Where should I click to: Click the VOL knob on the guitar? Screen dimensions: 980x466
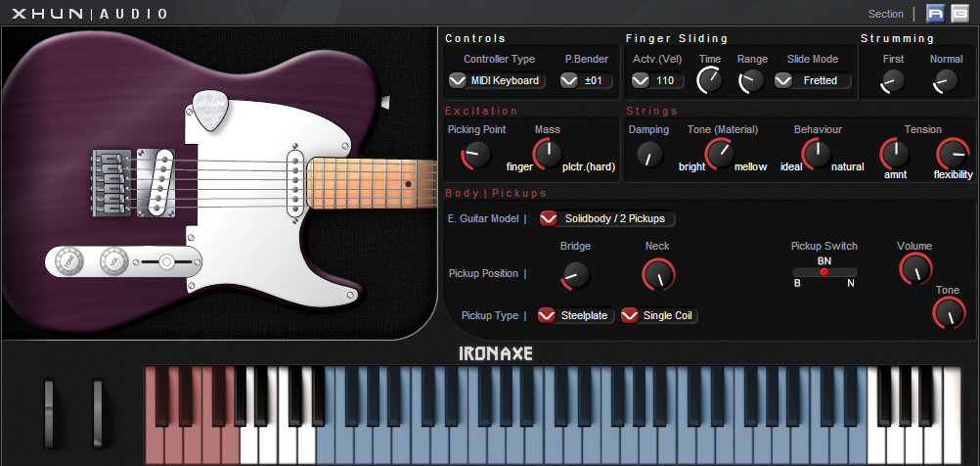click(113, 261)
